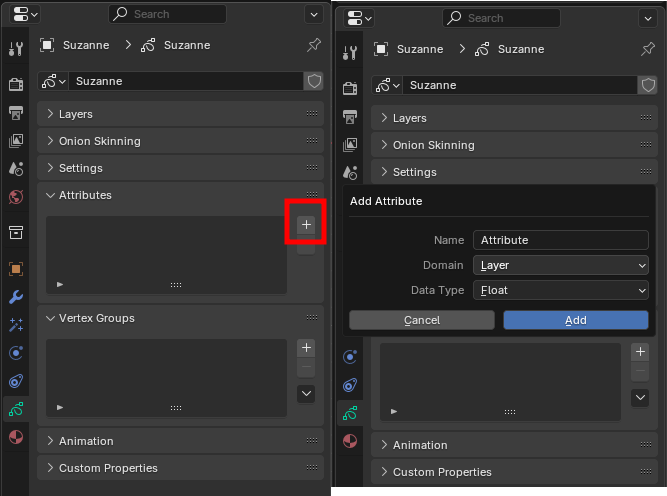Open Physics tab in right panel

tap(350, 357)
